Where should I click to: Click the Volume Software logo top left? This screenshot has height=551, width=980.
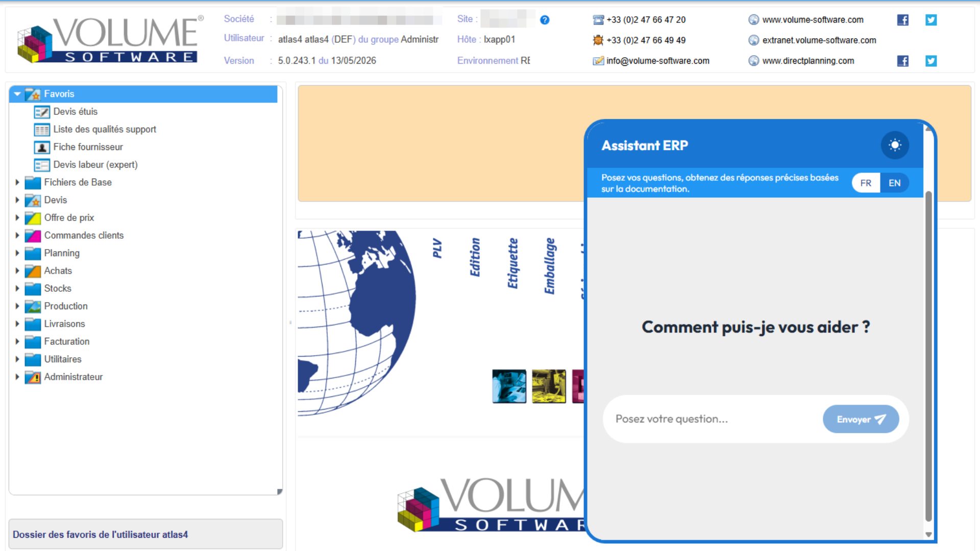111,39
